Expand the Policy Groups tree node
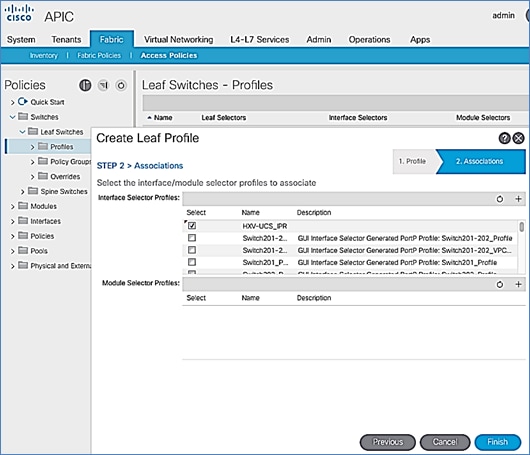This screenshot has height=455, width=530. pyautogui.click(x=32, y=162)
